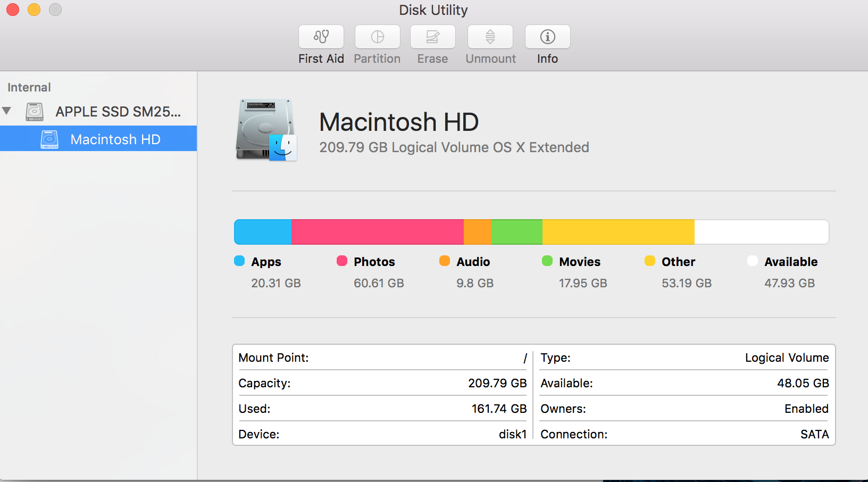Open the Info panel
Image resolution: width=868 pixels, height=482 pixels.
coord(547,43)
